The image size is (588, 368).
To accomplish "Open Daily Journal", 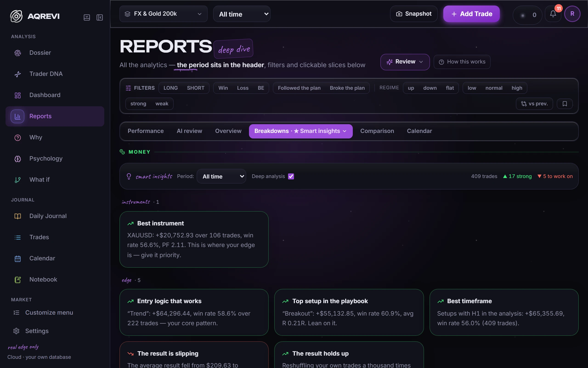I will [x=55, y=216].
